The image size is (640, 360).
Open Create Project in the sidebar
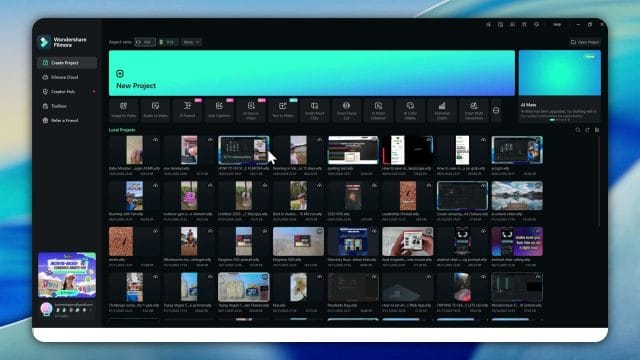pyautogui.click(x=67, y=63)
